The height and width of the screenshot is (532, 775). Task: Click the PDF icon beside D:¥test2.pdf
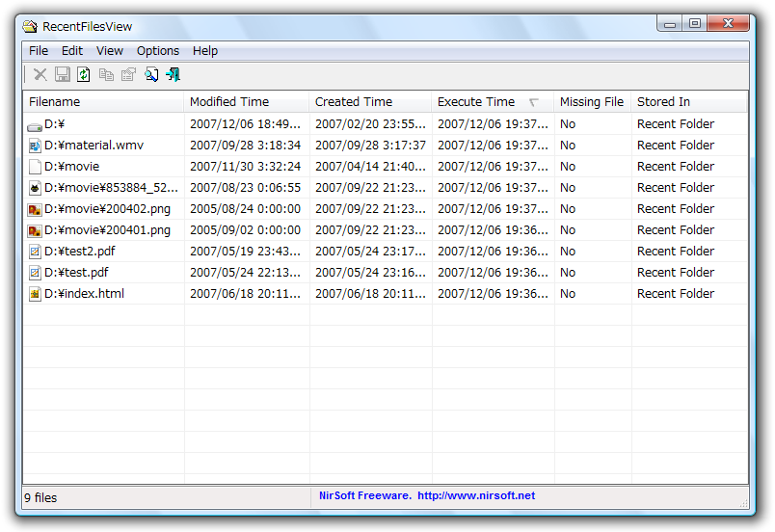[x=35, y=252]
